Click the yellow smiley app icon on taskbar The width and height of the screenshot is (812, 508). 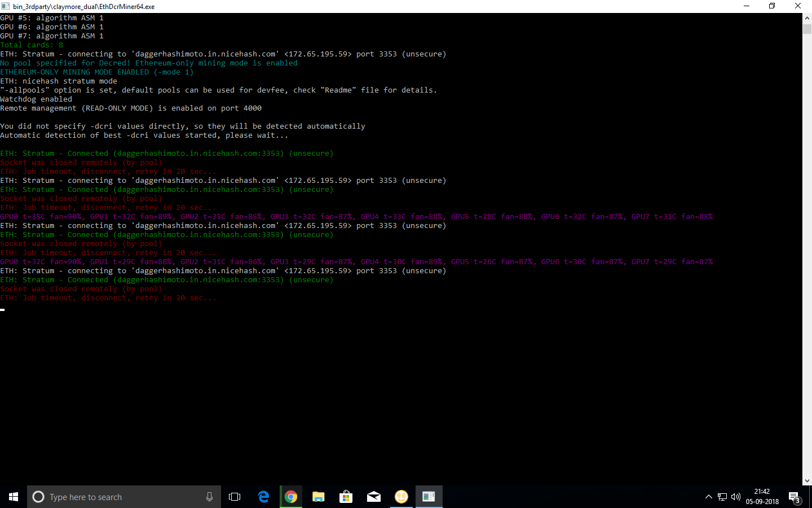click(x=401, y=497)
